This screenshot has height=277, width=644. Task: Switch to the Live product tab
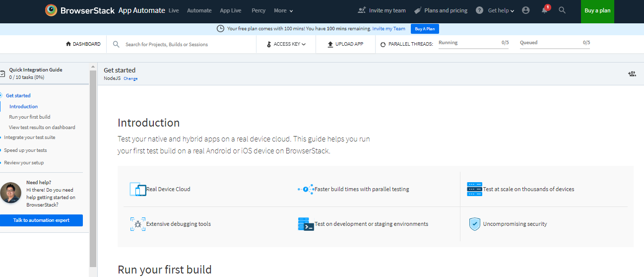pos(174,10)
